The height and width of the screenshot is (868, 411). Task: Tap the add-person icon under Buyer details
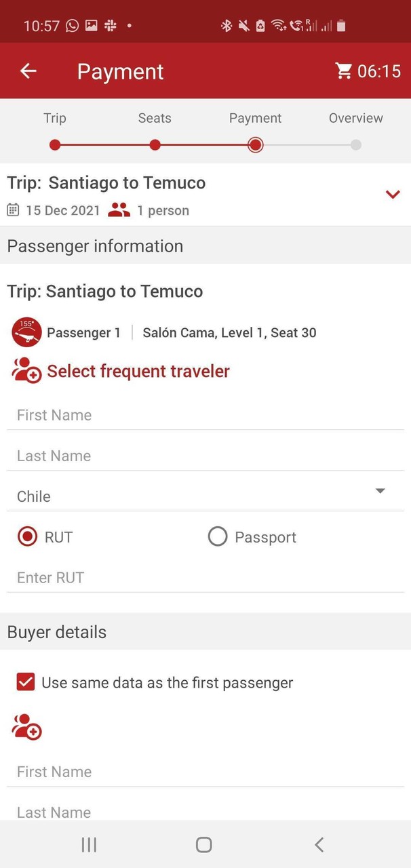coord(27,726)
